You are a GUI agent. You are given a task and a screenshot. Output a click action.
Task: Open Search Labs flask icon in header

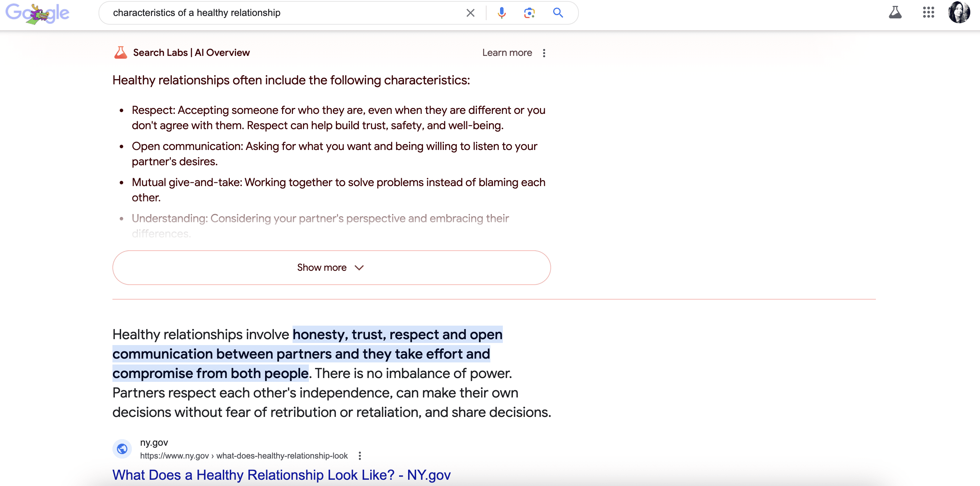[895, 12]
